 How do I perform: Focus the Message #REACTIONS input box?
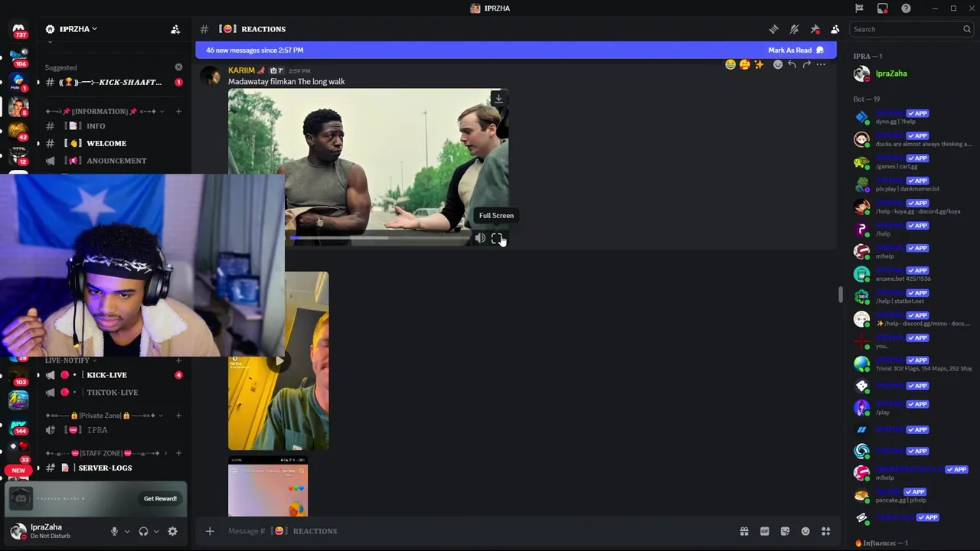click(x=475, y=531)
